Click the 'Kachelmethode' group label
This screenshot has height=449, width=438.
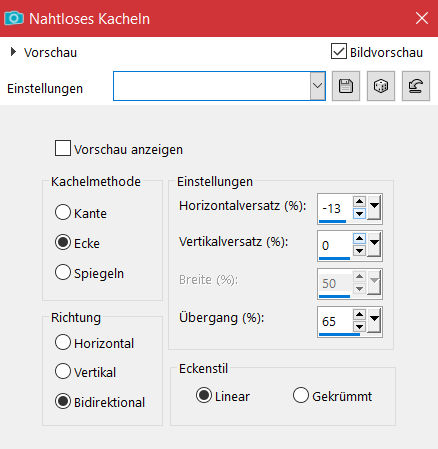point(96,182)
